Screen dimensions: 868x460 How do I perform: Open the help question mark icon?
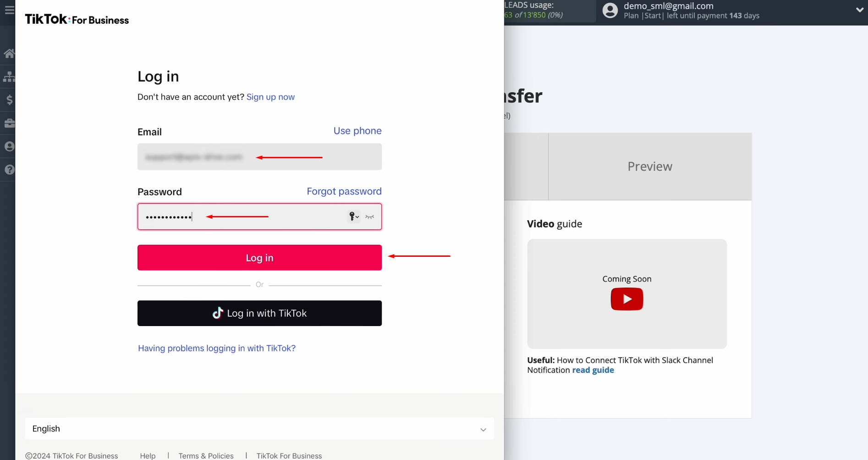[9, 170]
